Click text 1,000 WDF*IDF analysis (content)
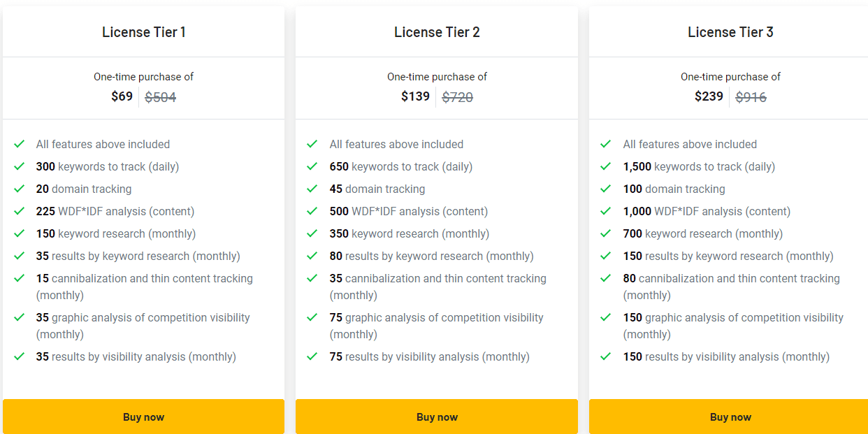 pos(707,211)
